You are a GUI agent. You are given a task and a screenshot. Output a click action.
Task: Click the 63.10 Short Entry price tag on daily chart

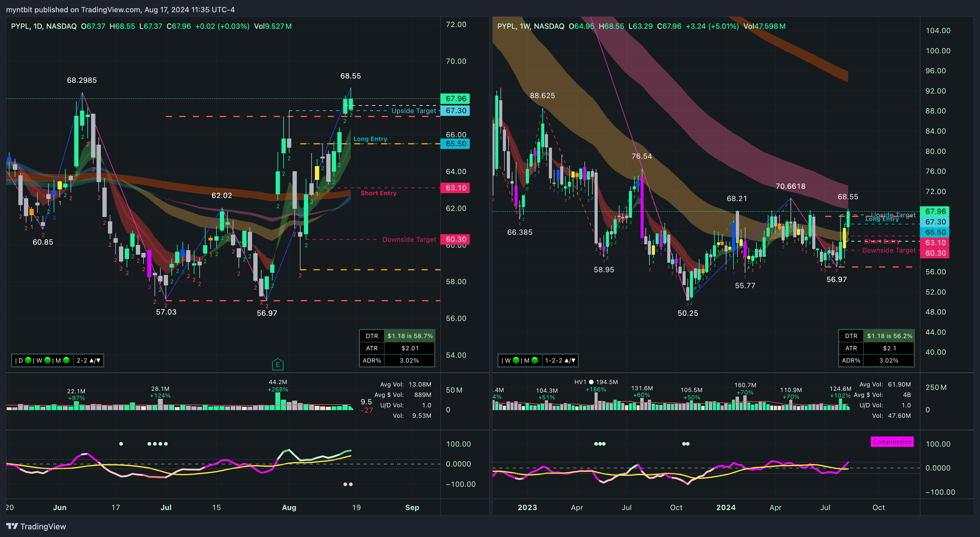pyautogui.click(x=455, y=188)
